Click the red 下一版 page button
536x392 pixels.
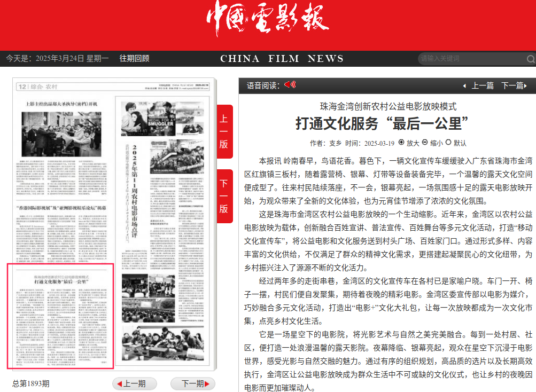point(224,196)
